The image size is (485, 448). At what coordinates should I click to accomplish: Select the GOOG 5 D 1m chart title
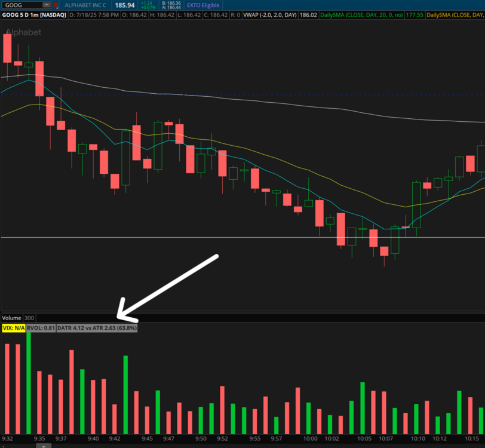point(33,14)
